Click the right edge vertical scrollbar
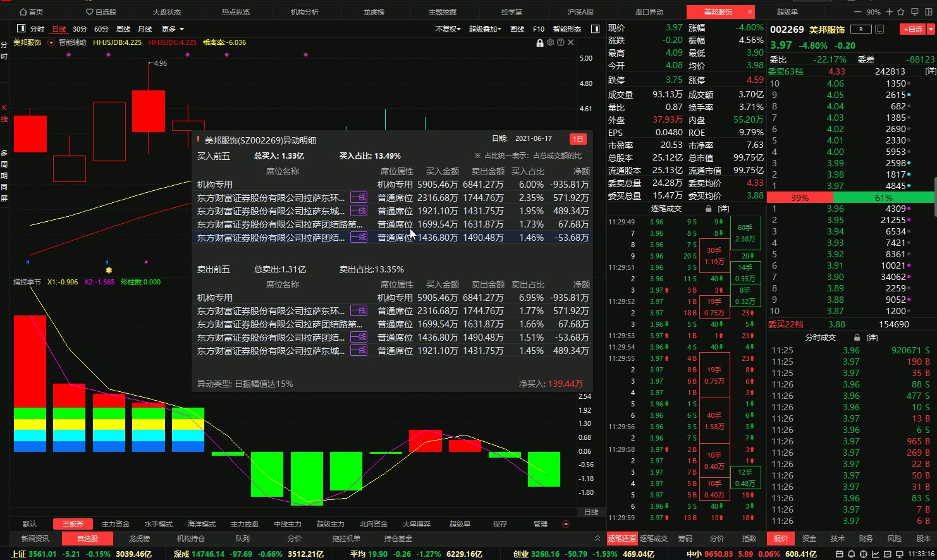Image resolution: width=937 pixels, height=560 pixels. 935,198
